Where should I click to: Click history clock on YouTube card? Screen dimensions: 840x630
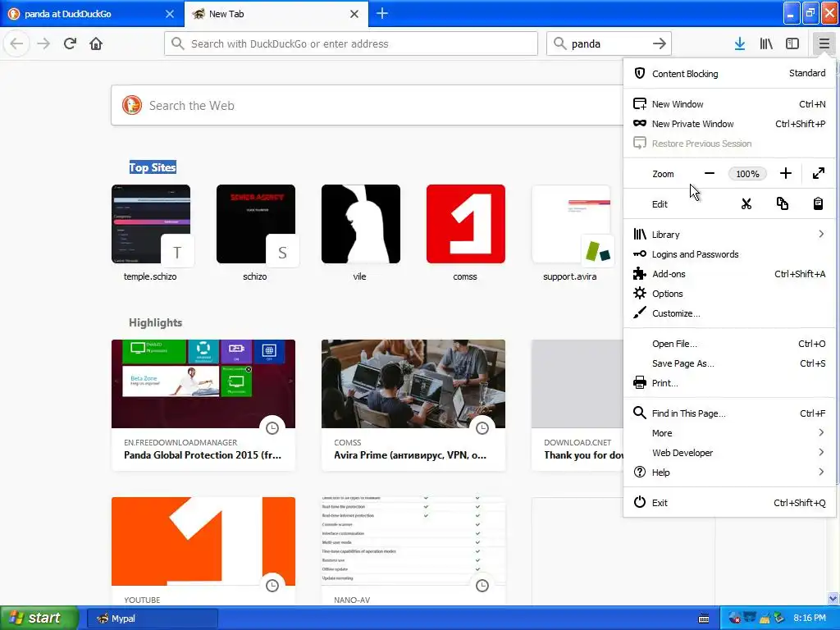[272, 586]
